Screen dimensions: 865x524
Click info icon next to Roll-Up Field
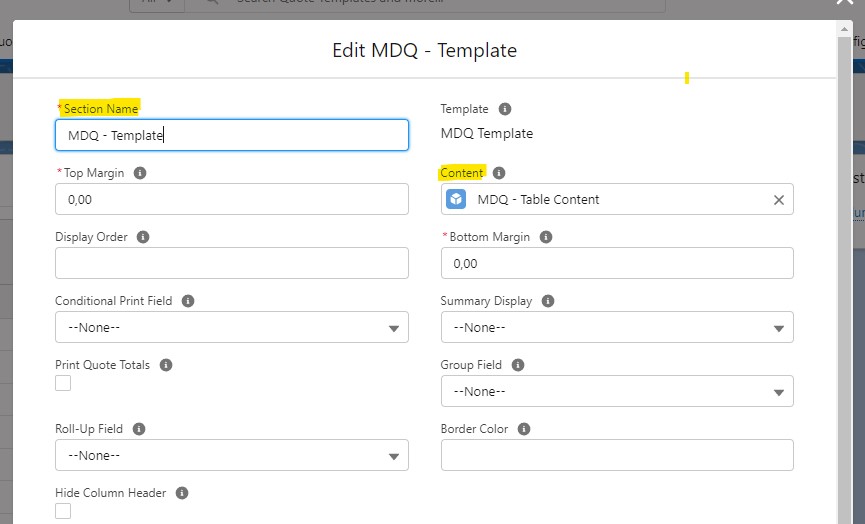click(x=139, y=429)
